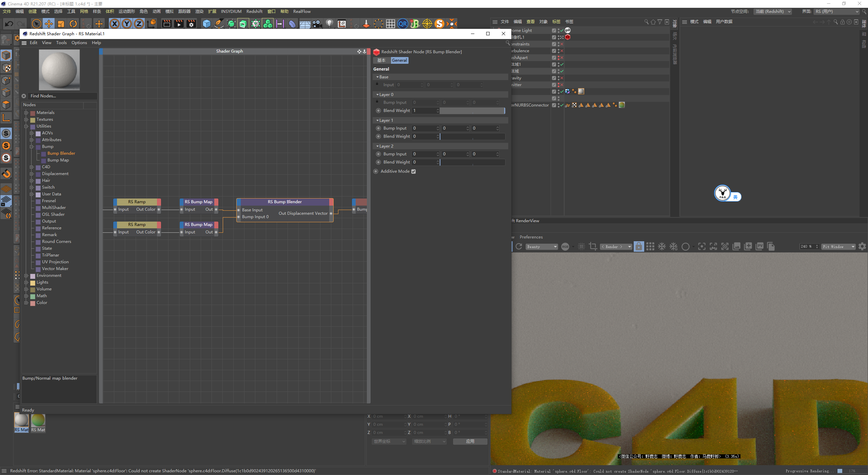The image size is (868, 475).
Task: Click the 应用 apply button
Action: [470, 441]
